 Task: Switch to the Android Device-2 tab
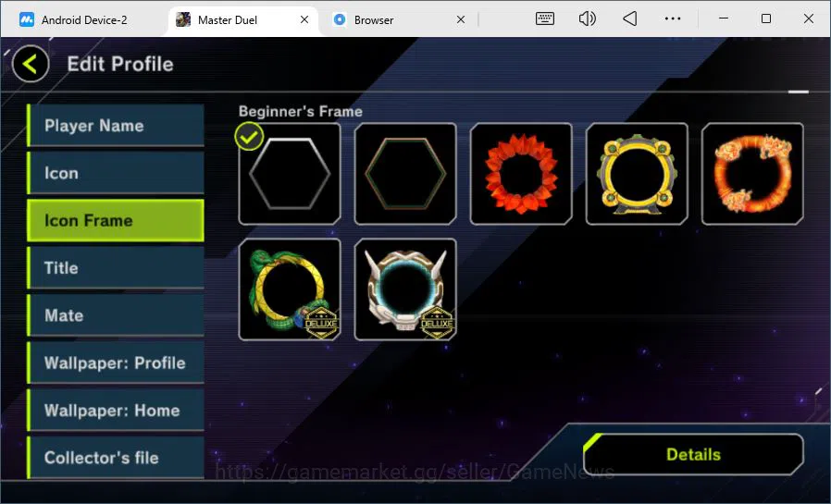[x=85, y=20]
